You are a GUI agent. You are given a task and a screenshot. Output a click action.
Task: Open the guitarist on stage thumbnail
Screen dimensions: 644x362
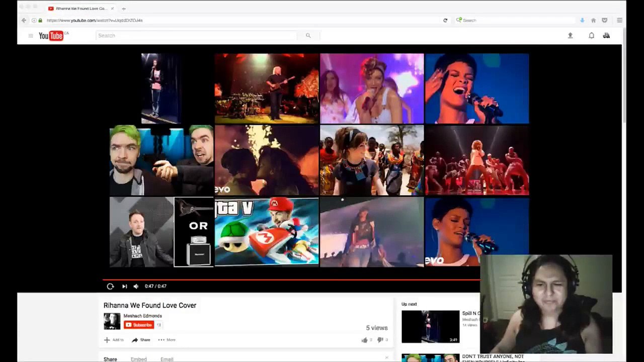(x=267, y=88)
